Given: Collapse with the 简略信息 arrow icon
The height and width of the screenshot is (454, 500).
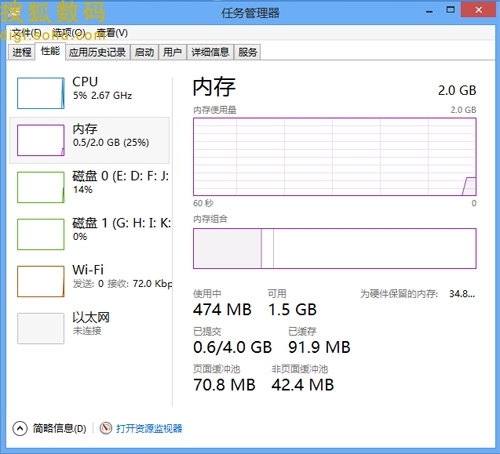Looking at the screenshot, I should (20, 428).
